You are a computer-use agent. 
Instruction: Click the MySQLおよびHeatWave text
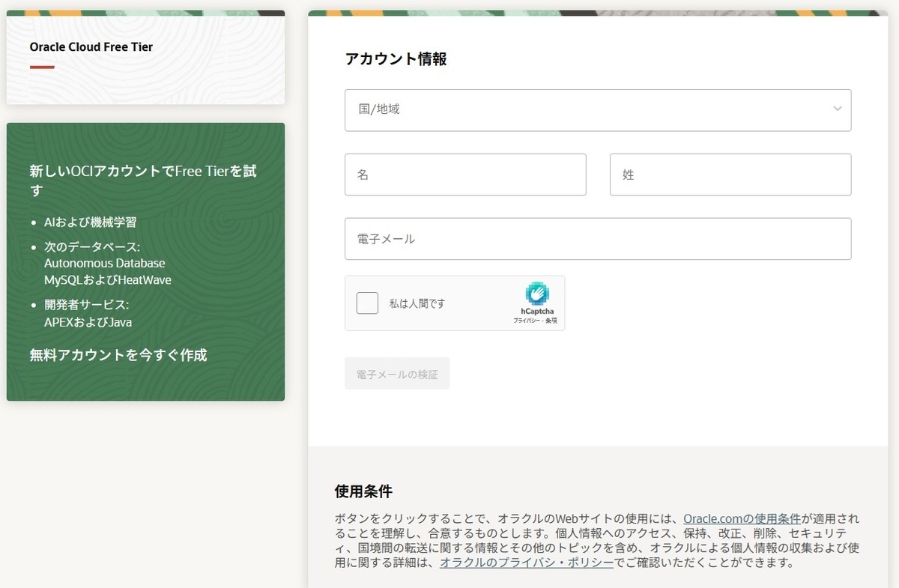tap(108, 280)
